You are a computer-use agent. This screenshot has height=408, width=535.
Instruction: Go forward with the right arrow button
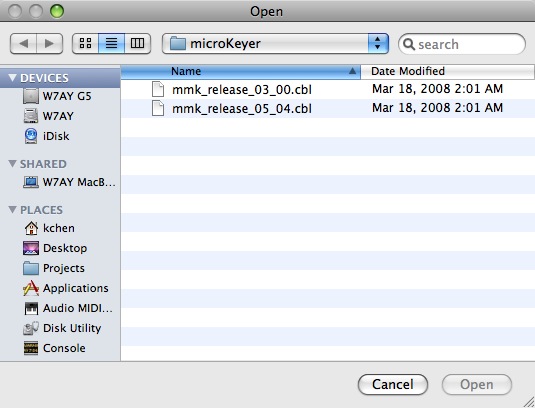click(49, 43)
